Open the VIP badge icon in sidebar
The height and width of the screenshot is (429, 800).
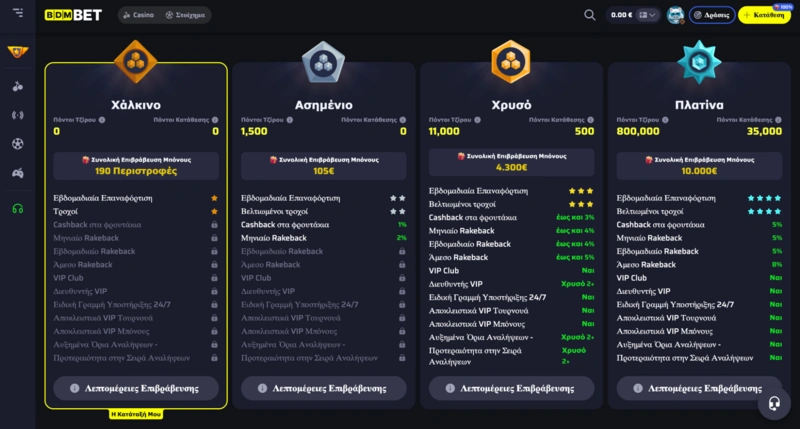pyautogui.click(x=17, y=52)
